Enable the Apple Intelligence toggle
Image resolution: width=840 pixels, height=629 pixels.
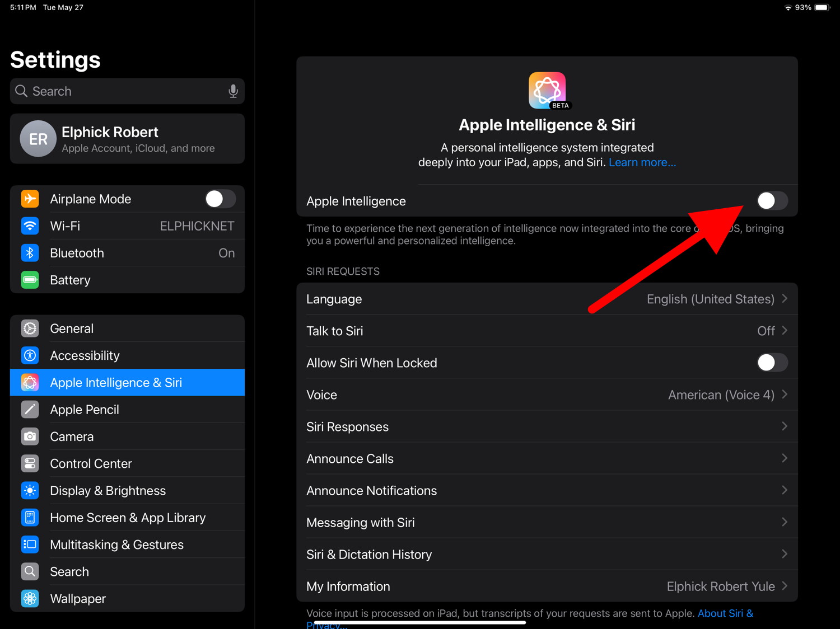pyautogui.click(x=772, y=201)
